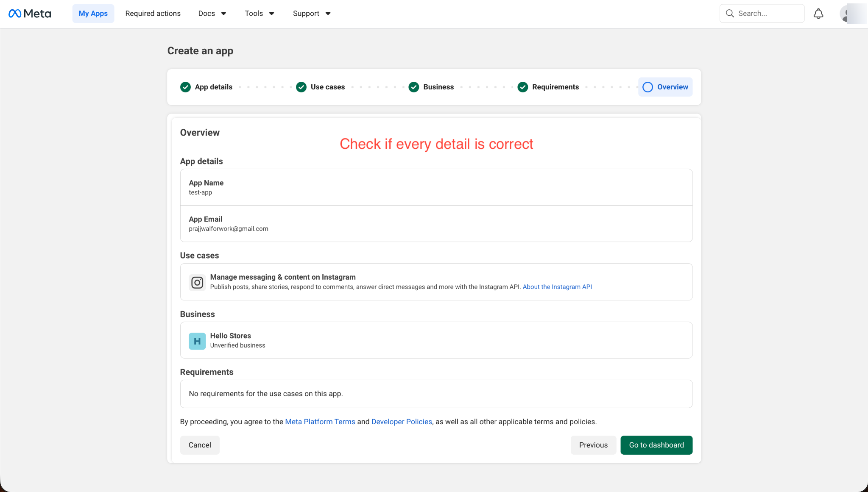Click the Overview step circle indicator
This screenshot has height=492, width=868.
pos(648,87)
